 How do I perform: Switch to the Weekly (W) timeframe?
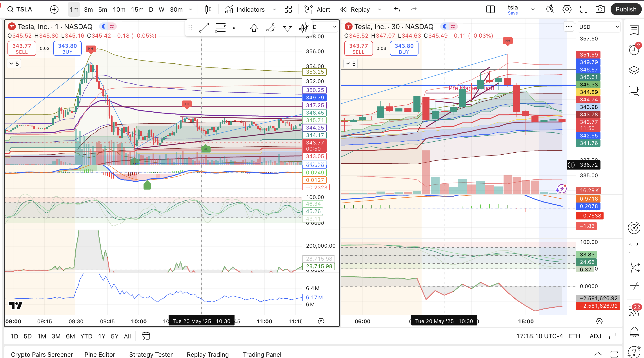162,9
